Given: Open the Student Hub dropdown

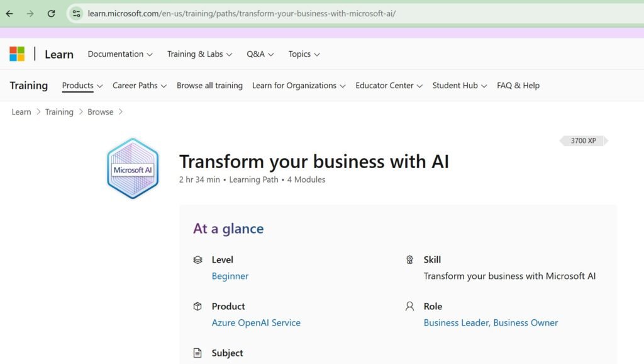Looking at the screenshot, I should pos(460,86).
